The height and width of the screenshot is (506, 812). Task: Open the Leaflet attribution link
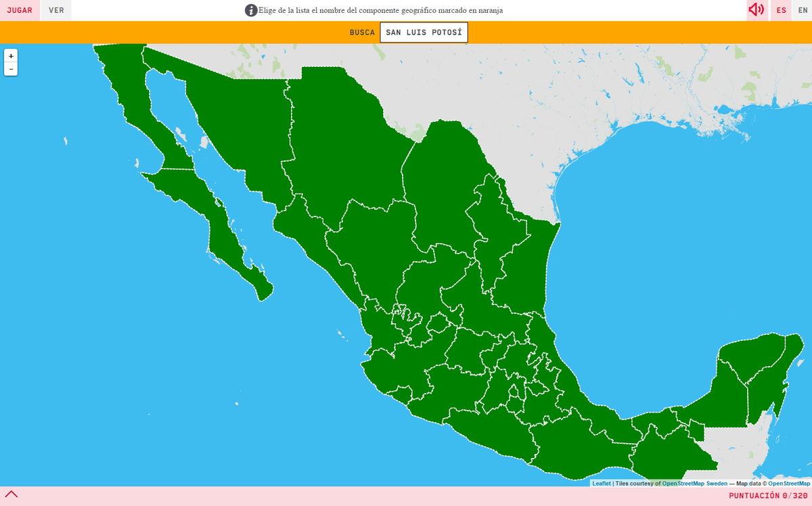601,483
